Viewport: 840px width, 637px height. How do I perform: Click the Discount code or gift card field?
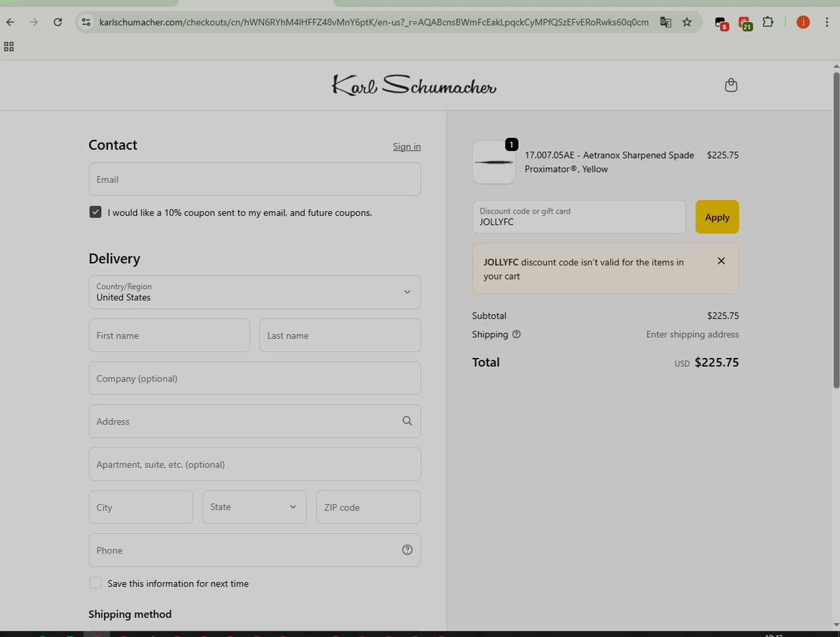[578, 217]
